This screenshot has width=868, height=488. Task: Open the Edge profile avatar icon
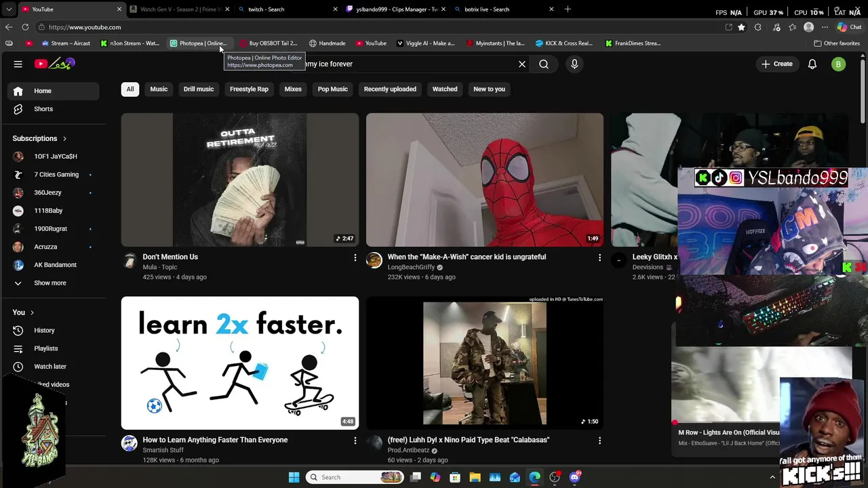[x=808, y=27]
